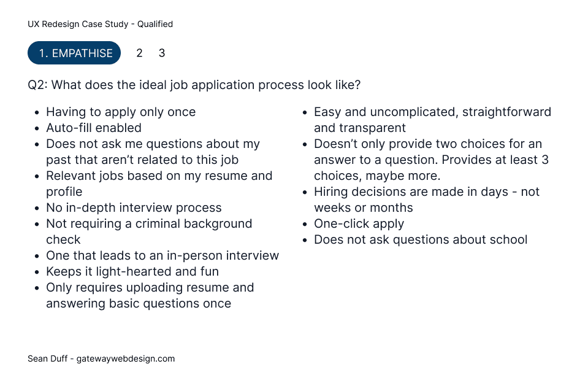
Task: Click "Keeps it light-hearted and fun"
Action: tap(132, 271)
